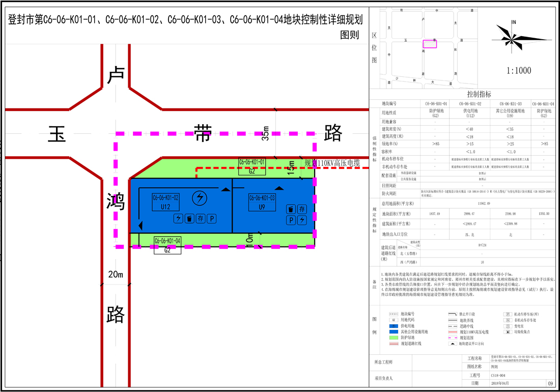Click the parking P icon in plot U12
Screen dimensions: 560x392
[211, 219]
